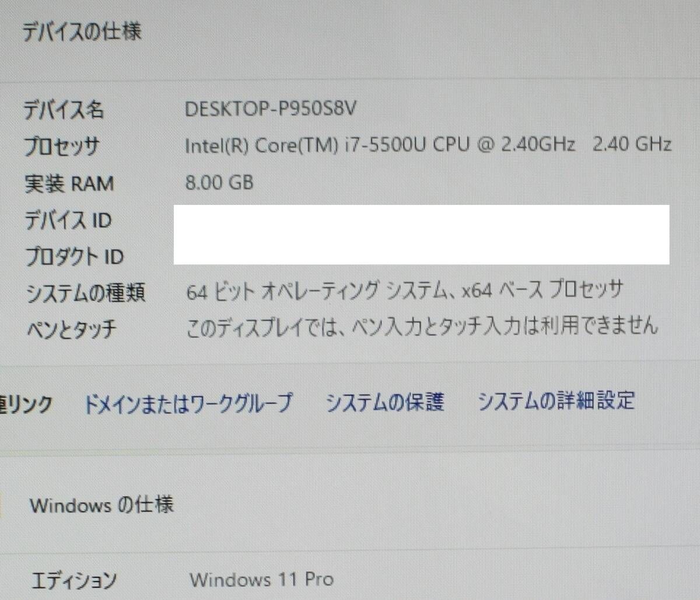Click the プロダクト ID label
Screen dimensions: 700x600
(74, 257)
